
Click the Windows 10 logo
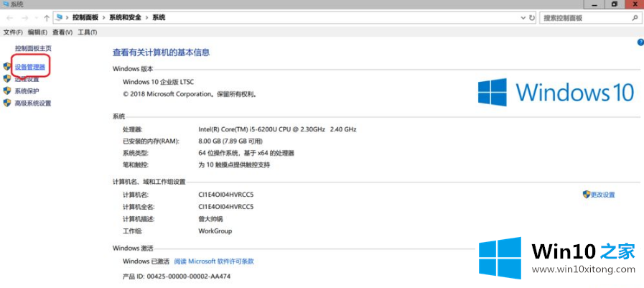coord(556,92)
